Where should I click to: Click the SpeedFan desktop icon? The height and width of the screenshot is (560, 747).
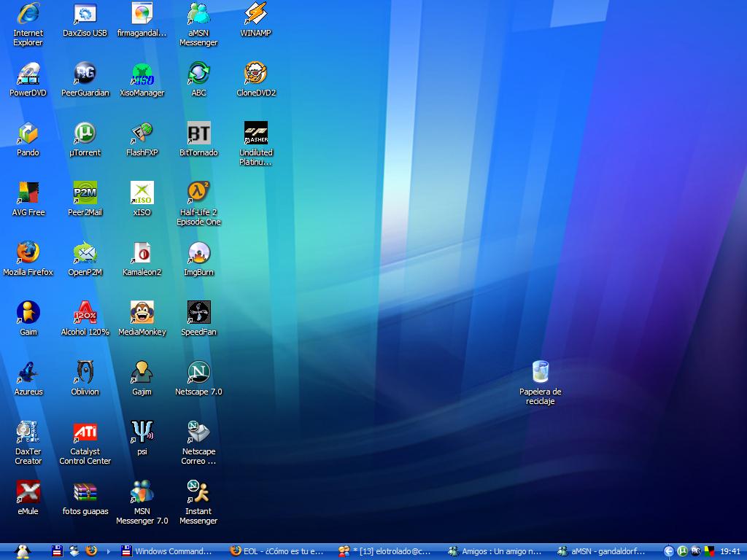click(198, 313)
